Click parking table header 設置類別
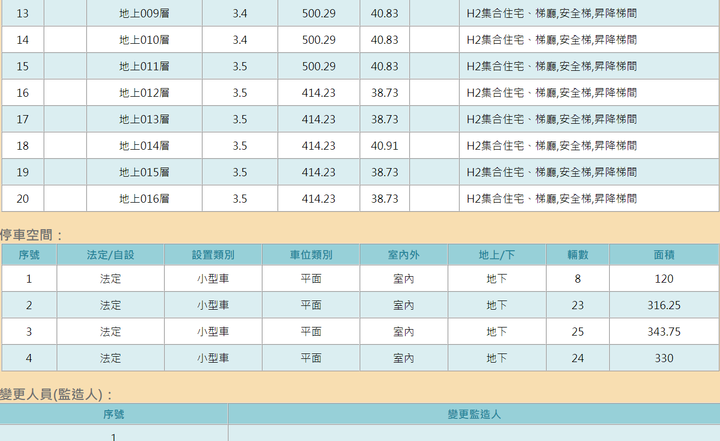This screenshot has width=720, height=441. click(213, 255)
